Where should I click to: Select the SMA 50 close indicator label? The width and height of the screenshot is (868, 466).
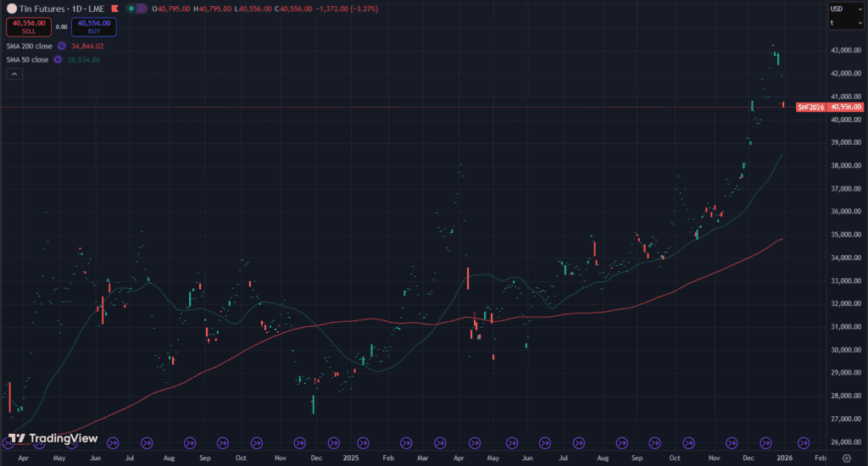[x=27, y=60]
